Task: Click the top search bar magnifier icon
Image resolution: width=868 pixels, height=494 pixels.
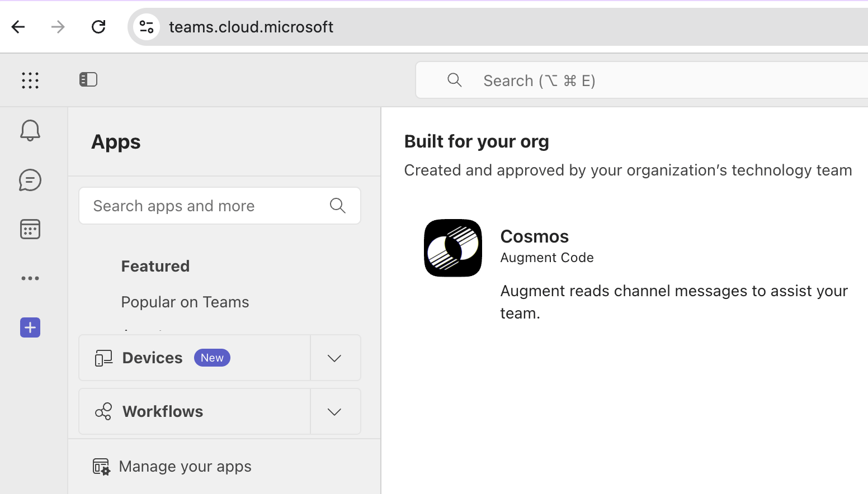Action: click(455, 80)
